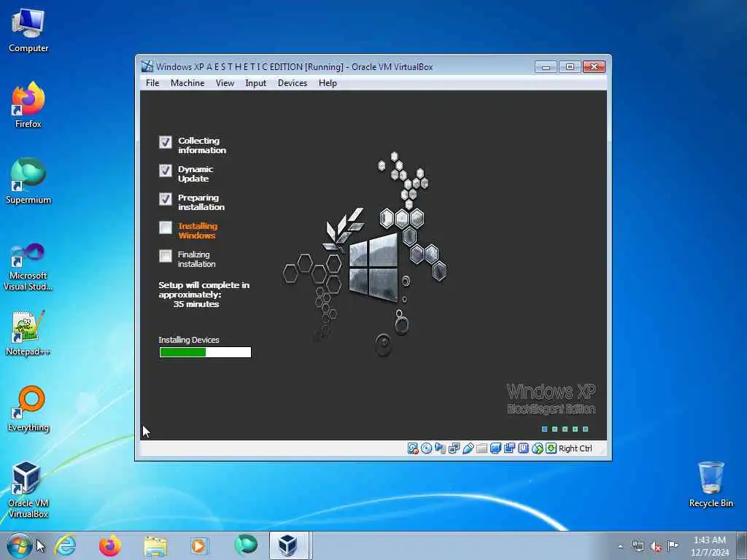Select the Oracle VM VirtualBox desktop shortcut

28,490
